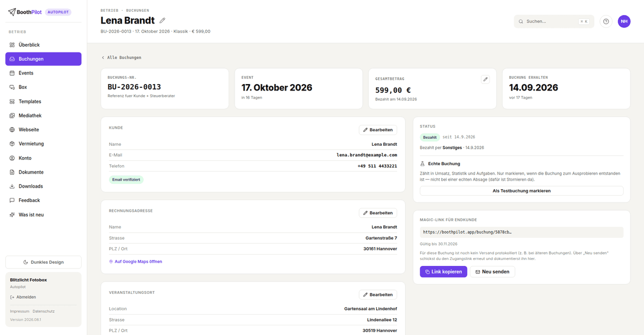The height and width of the screenshot is (335, 644).
Task: Click Neu senden button
Action: [493, 272]
